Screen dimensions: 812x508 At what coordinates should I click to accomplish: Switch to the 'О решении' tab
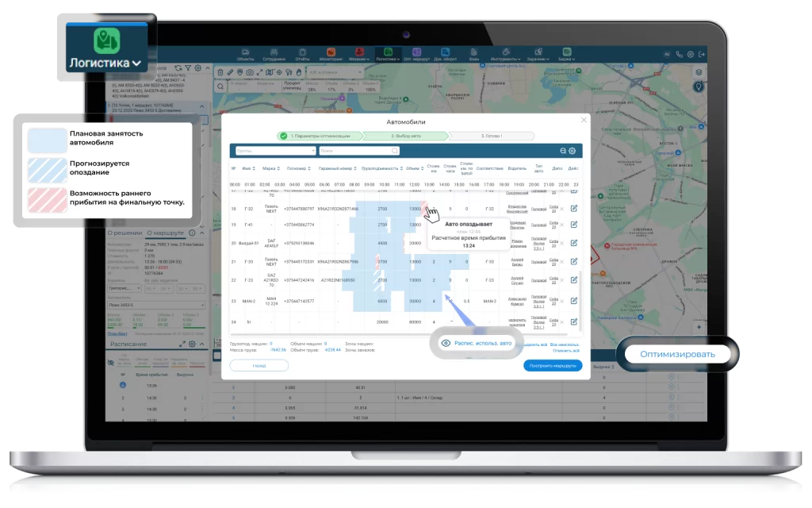tap(124, 233)
